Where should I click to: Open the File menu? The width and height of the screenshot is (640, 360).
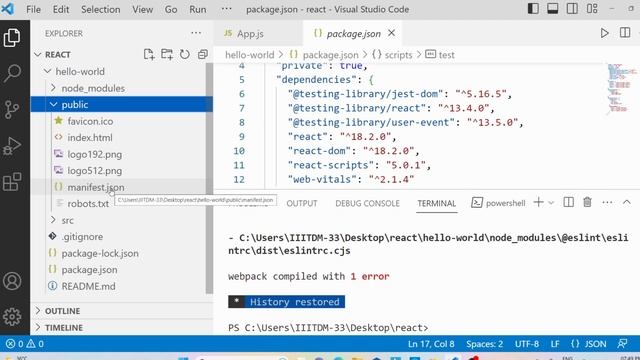pyautogui.click(x=33, y=9)
